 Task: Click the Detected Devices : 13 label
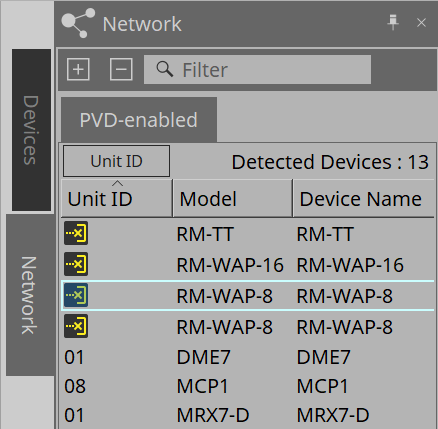pos(330,162)
